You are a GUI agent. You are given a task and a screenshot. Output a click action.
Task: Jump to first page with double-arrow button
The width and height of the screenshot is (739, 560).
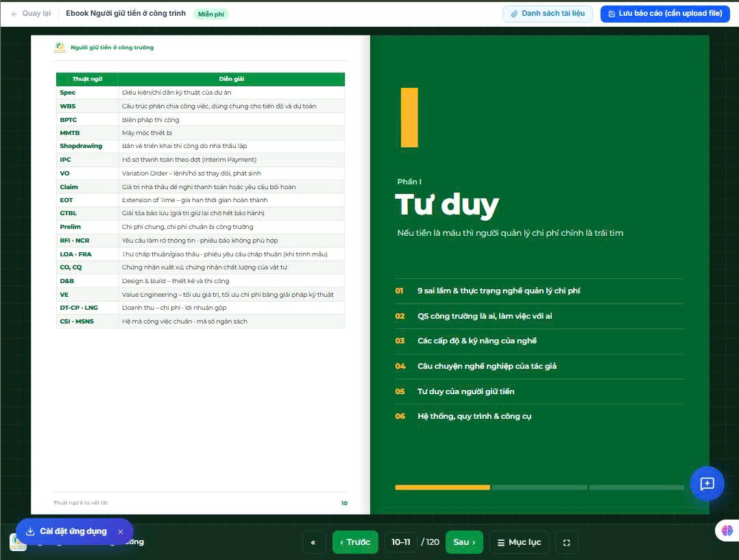tap(313, 542)
